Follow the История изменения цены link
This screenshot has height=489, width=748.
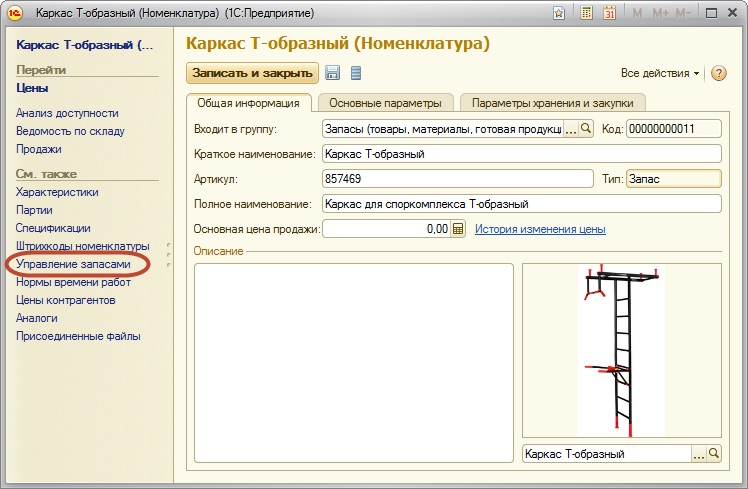pyautogui.click(x=540, y=229)
